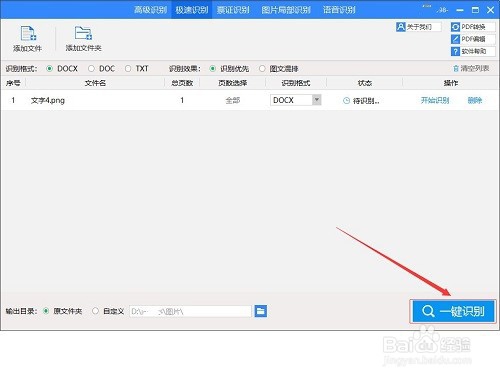Click the 操作 column header

coord(451,83)
